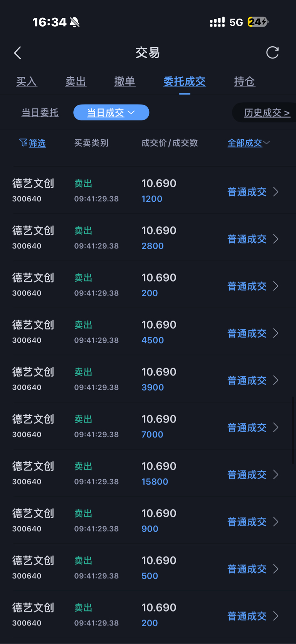Switch to 当日委托 view
Image resolution: width=296 pixels, height=644 pixels.
(40, 113)
